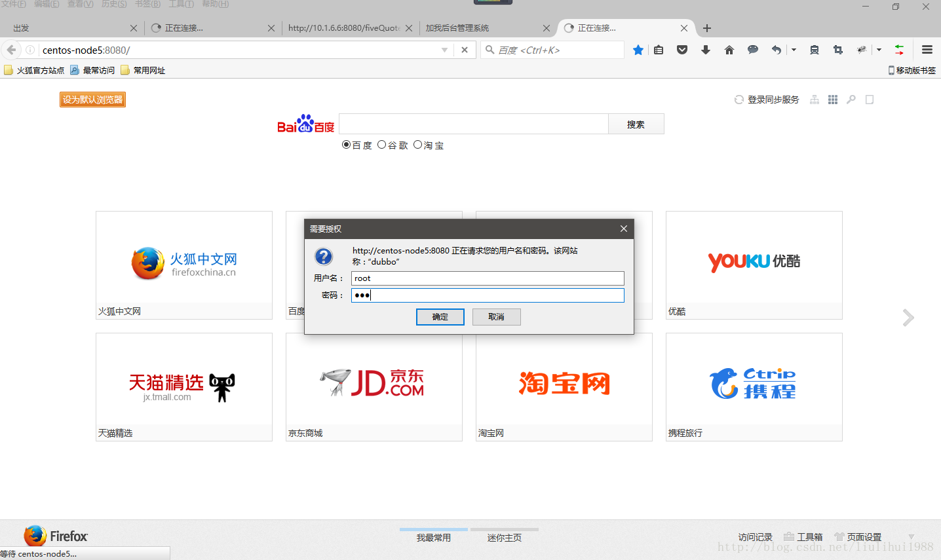
Task: Open the URL history dropdown arrow
Action: 445,50
